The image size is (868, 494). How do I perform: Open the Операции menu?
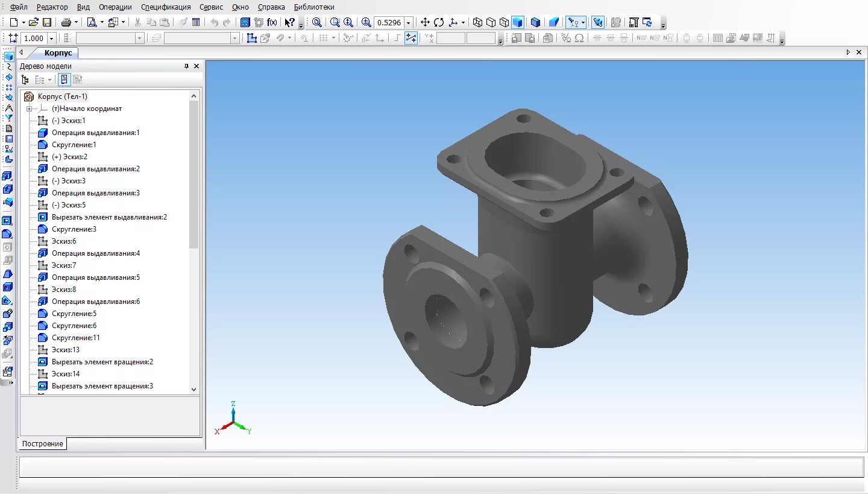click(115, 7)
